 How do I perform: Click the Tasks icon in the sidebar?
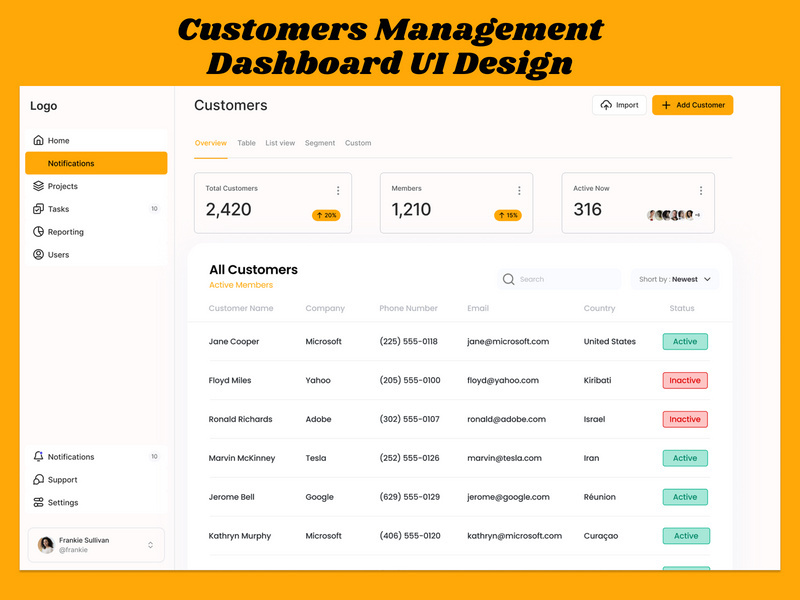click(38, 209)
